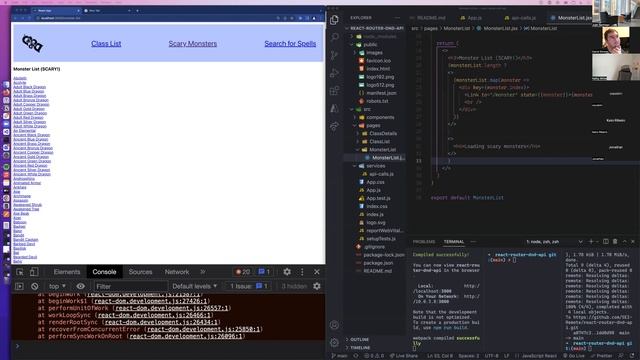Image resolution: width=640 pixels, height=360 pixels.
Task: Expand the ClassDetails folder
Action: point(378,133)
